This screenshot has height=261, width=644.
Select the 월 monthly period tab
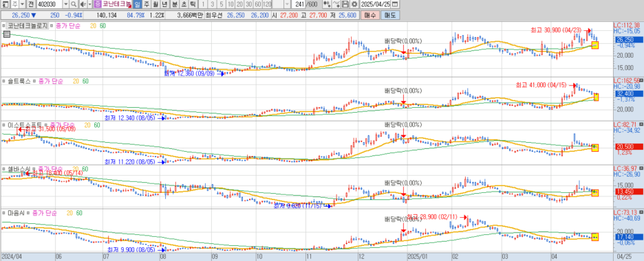(155, 5)
